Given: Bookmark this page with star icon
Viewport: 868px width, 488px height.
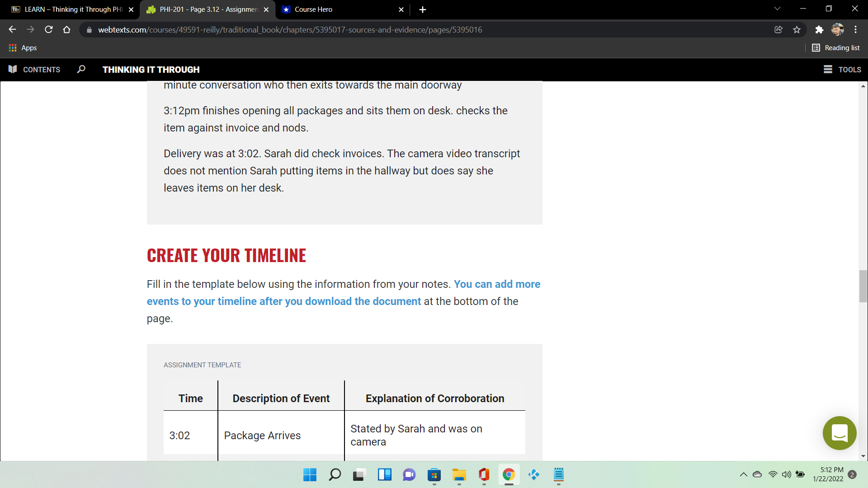Looking at the screenshot, I should coord(797,30).
